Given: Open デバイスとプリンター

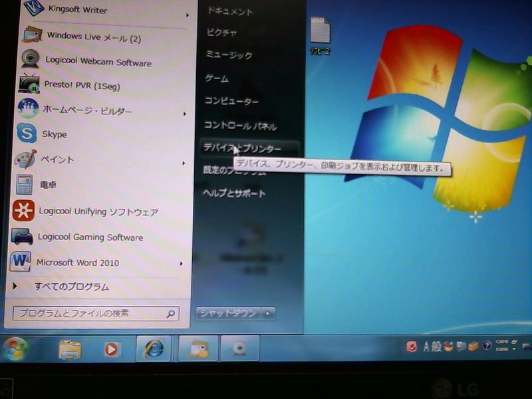Looking at the screenshot, I should click(x=242, y=148).
